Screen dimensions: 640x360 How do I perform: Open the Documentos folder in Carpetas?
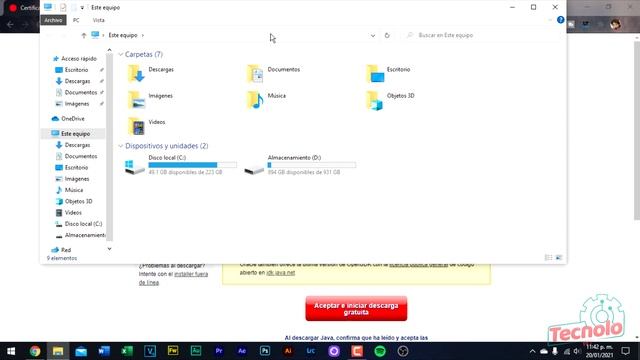pyautogui.click(x=273, y=73)
